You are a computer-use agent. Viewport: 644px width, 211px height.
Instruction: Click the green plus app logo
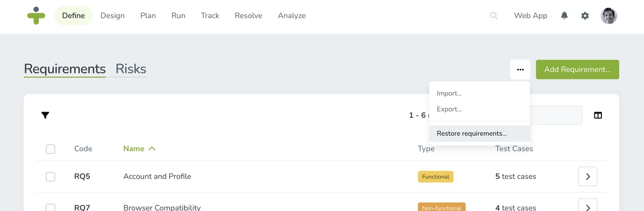pyautogui.click(x=36, y=15)
